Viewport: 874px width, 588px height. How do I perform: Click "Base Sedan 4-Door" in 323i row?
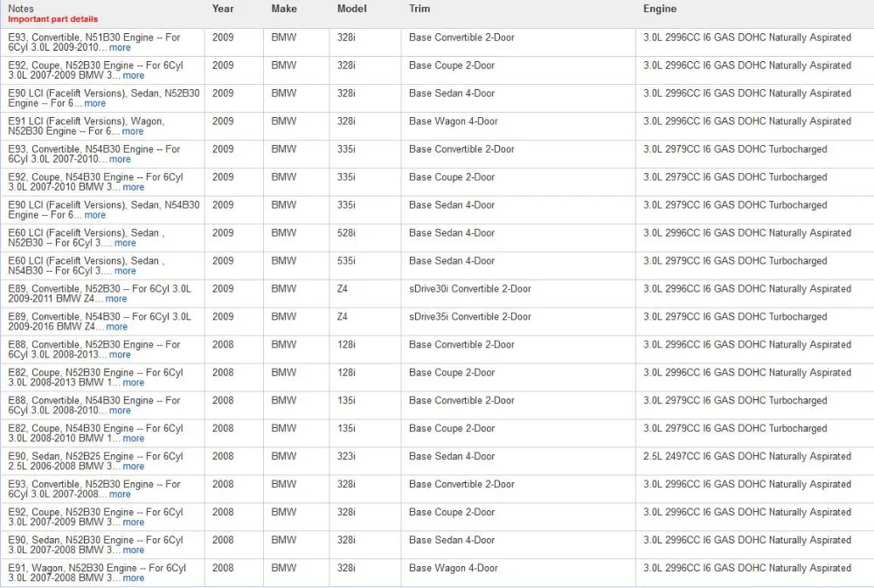[x=452, y=456]
